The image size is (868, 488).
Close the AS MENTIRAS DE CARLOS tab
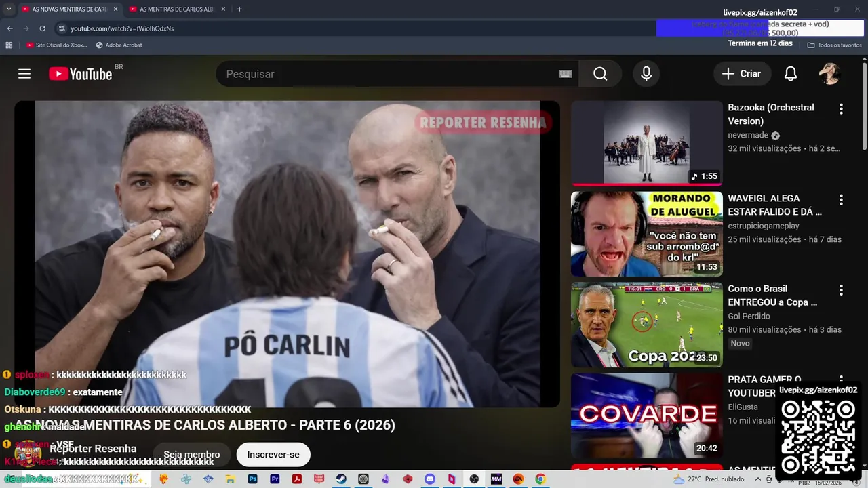pyautogui.click(x=224, y=9)
